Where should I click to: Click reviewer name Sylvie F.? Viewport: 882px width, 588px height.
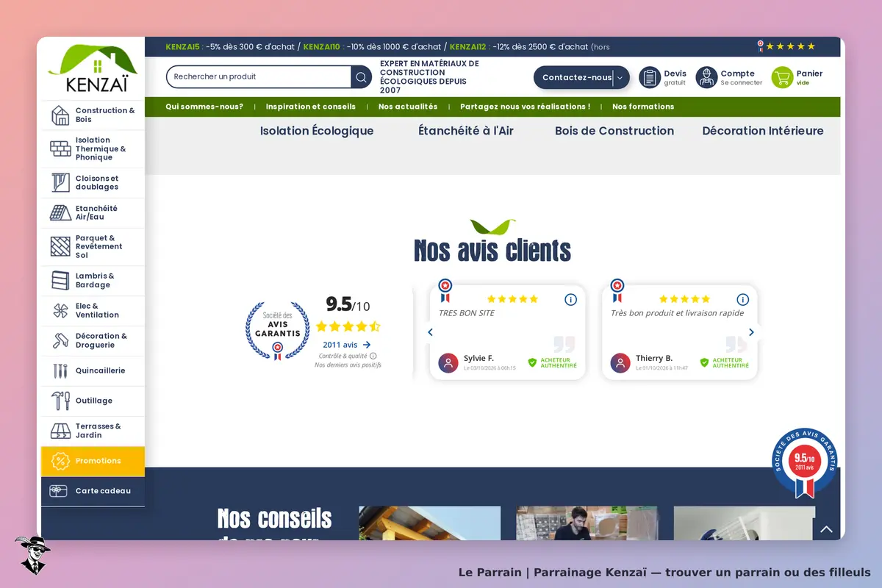478,359
